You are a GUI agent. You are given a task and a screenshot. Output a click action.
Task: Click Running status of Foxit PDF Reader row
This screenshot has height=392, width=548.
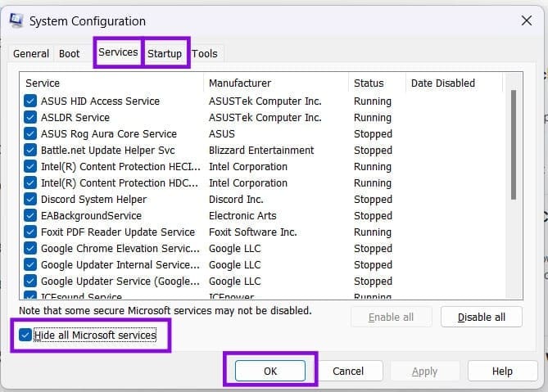click(373, 232)
